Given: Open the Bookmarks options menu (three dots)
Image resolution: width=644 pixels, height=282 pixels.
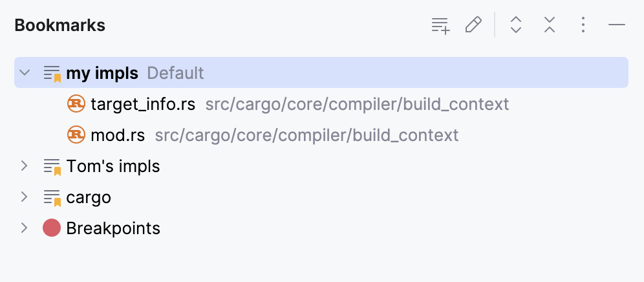Looking at the screenshot, I should point(583,26).
